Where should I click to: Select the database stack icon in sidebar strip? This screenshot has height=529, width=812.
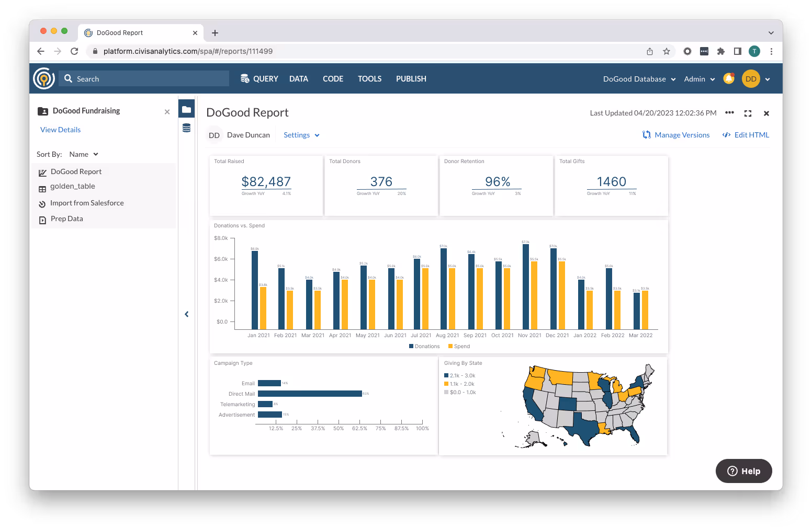[x=186, y=128]
